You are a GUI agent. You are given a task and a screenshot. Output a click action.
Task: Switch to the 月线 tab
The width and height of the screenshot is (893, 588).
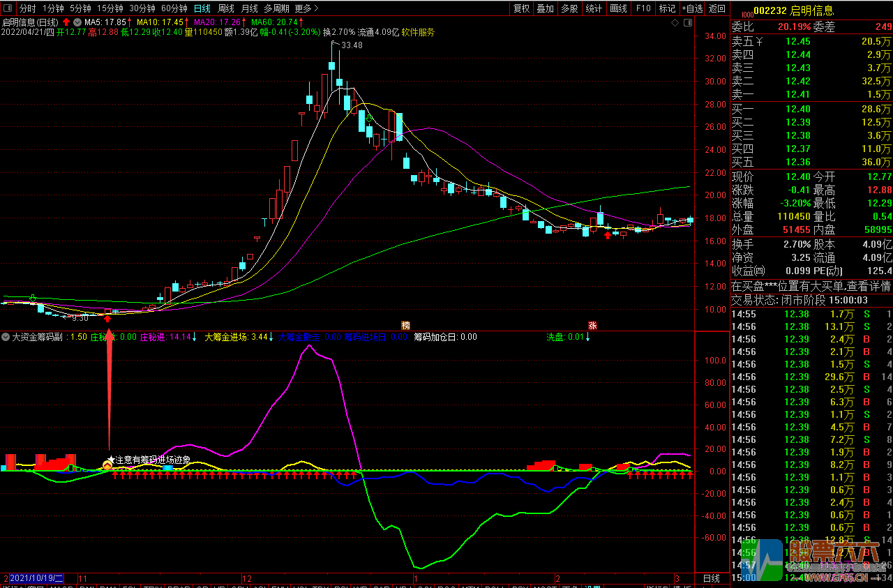tap(249, 8)
